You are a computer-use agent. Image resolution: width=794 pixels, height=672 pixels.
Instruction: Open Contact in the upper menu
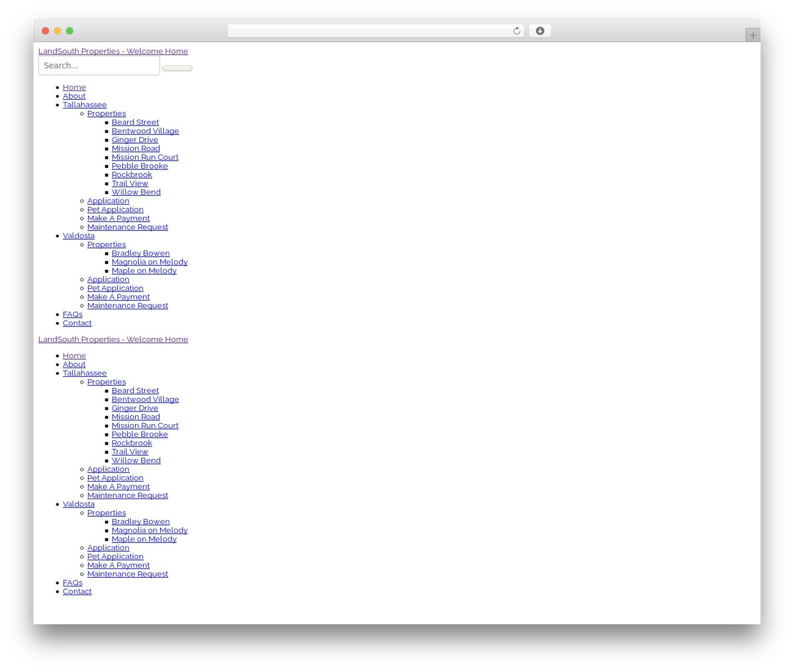point(77,323)
